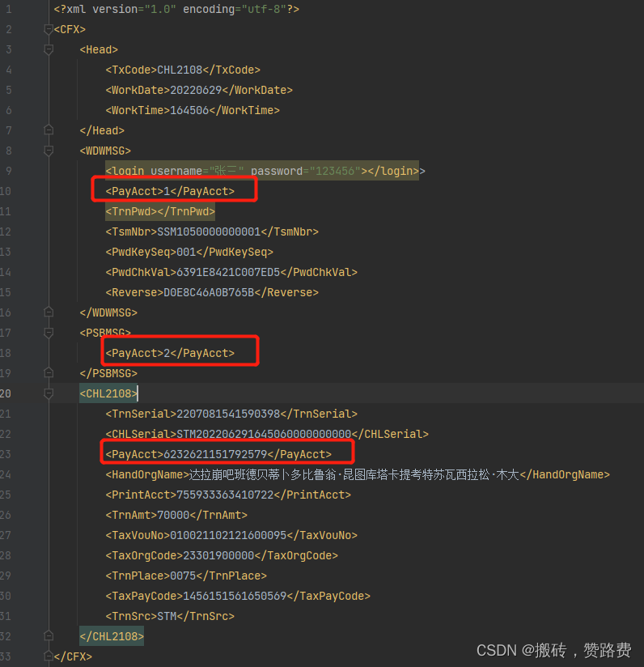The width and height of the screenshot is (644, 667).
Task: Click TaxVouNo 010021102121600095 value
Action: [x=228, y=535]
